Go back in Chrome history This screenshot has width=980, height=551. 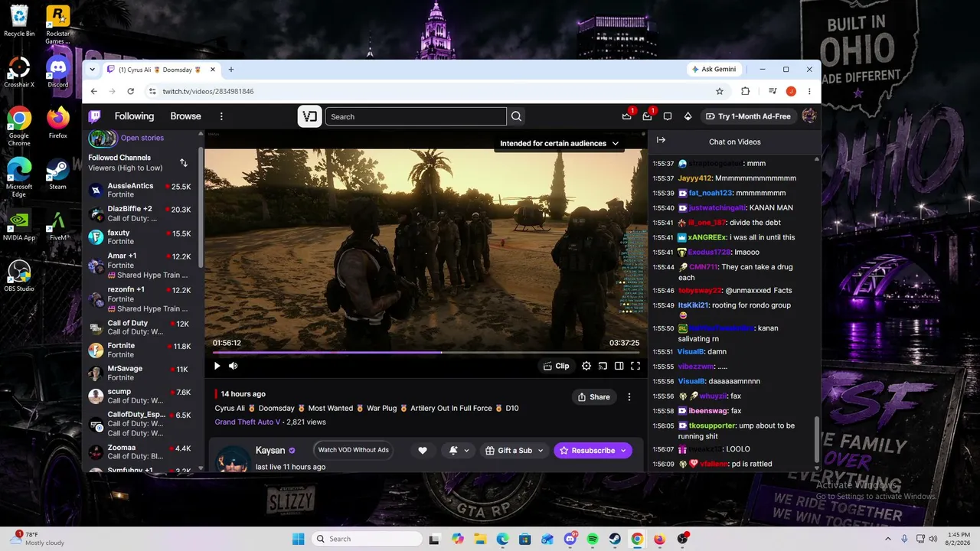pos(94,91)
